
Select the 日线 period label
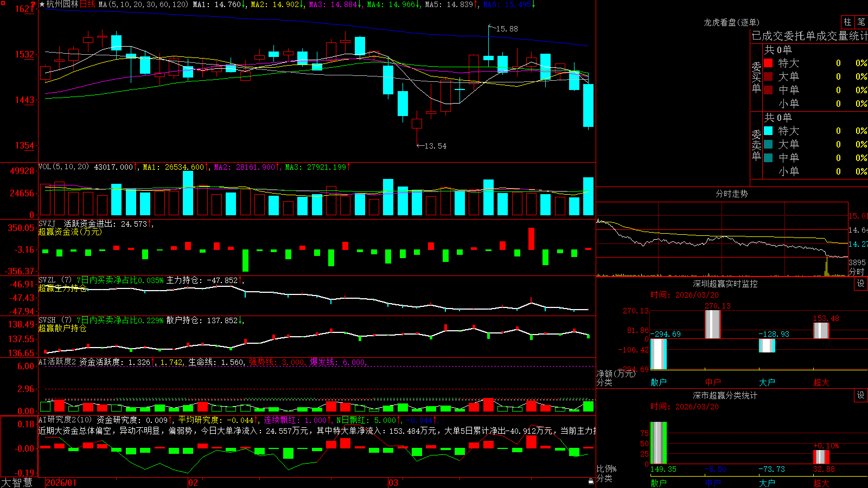pyautogui.click(x=87, y=4)
